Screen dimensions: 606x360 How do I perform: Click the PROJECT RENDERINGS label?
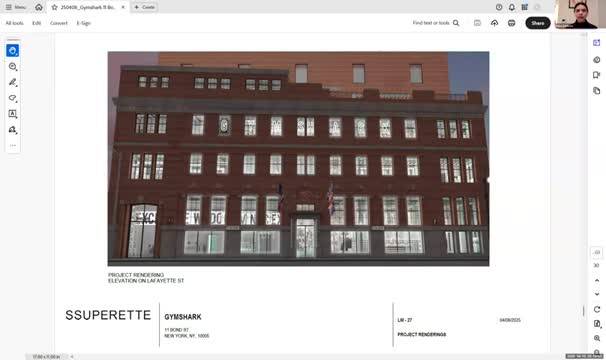pos(422,334)
